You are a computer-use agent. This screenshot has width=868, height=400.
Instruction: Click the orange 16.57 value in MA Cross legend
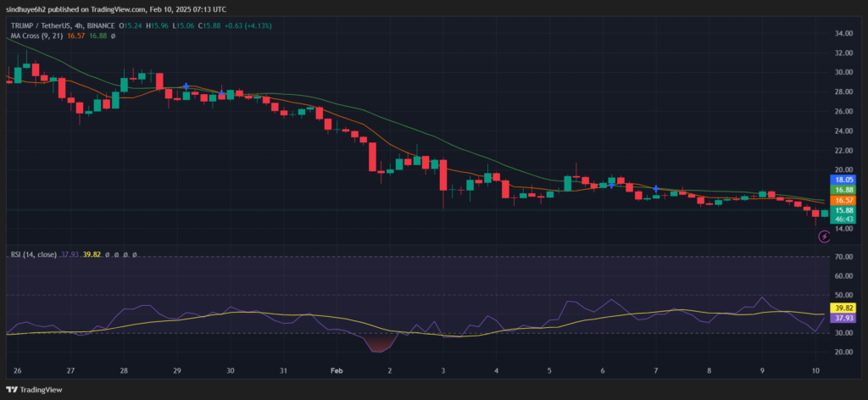pos(74,36)
